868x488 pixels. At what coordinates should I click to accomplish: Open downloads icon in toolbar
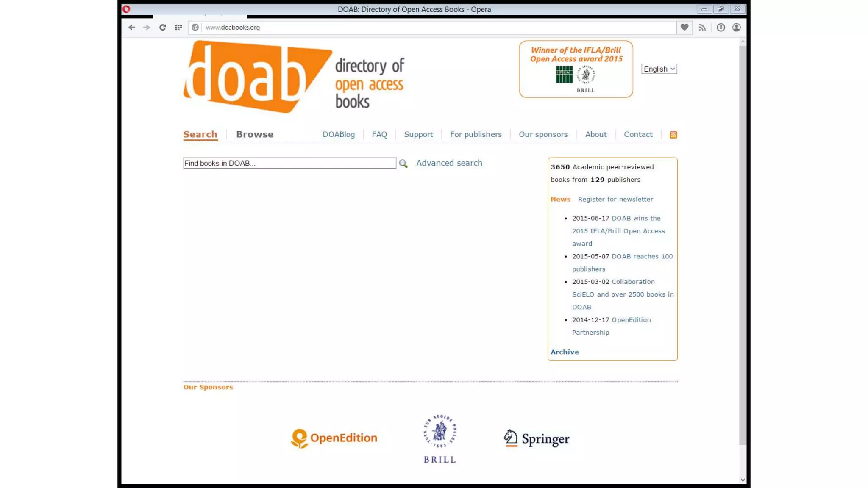coord(721,28)
